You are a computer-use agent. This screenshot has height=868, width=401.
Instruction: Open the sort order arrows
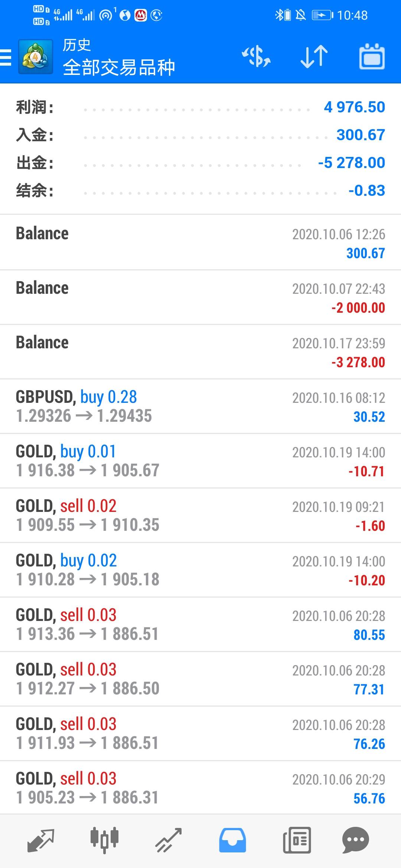pyautogui.click(x=314, y=57)
